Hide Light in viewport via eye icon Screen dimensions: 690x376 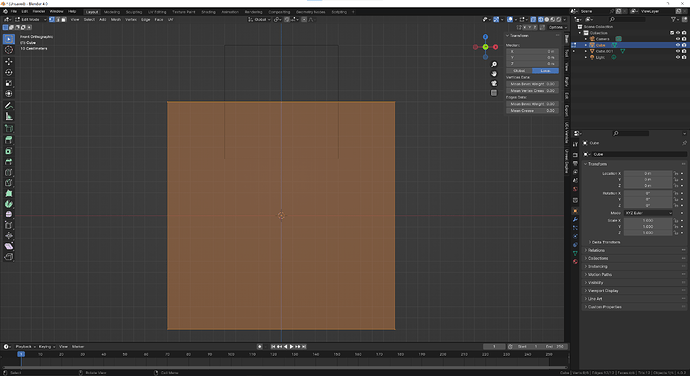tap(678, 58)
